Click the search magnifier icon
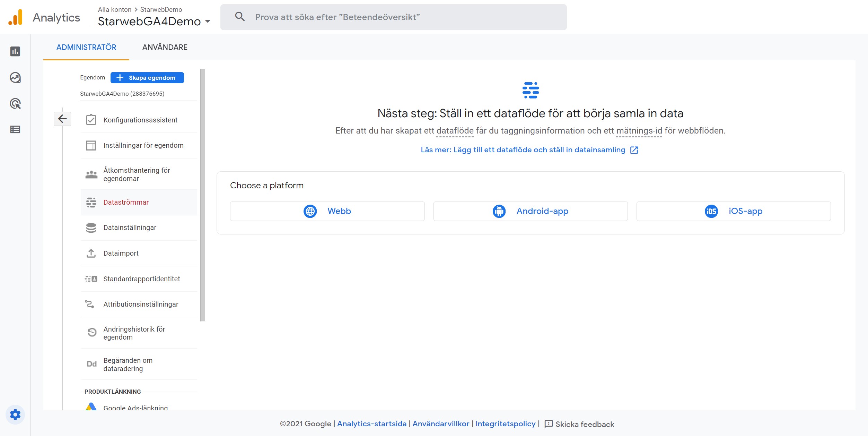Image resolution: width=868 pixels, height=436 pixels. [240, 17]
